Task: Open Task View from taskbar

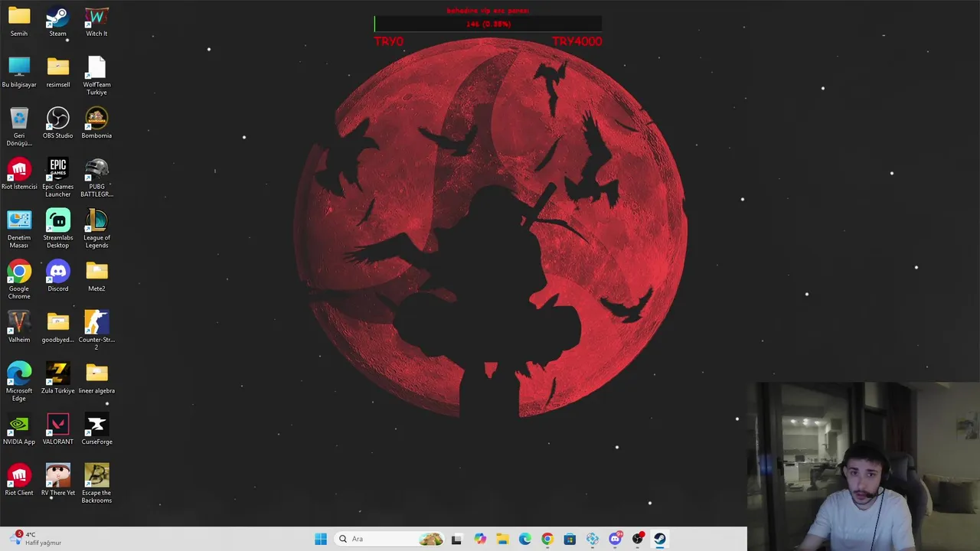Action: point(456,539)
